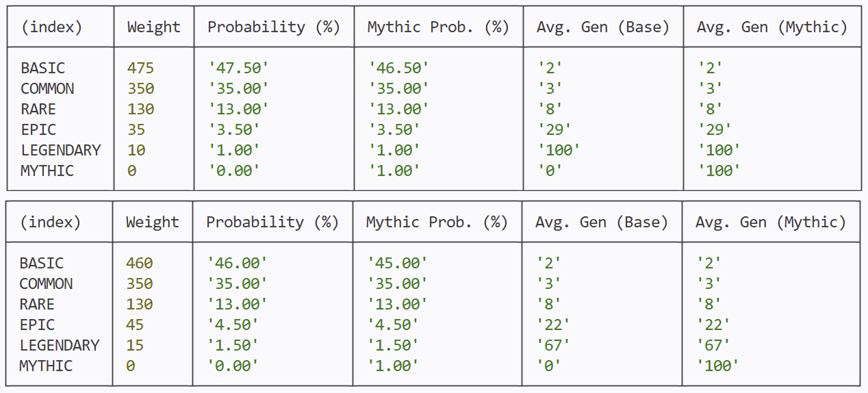The width and height of the screenshot is (868, 393).
Task: Click the Weight header in the top table
Action: pyautogui.click(x=154, y=27)
